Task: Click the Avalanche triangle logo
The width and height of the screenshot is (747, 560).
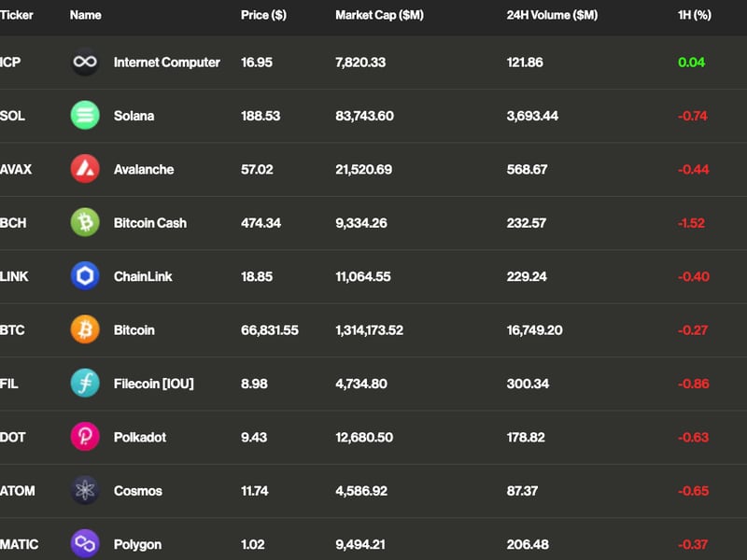Action: pyautogui.click(x=86, y=169)
